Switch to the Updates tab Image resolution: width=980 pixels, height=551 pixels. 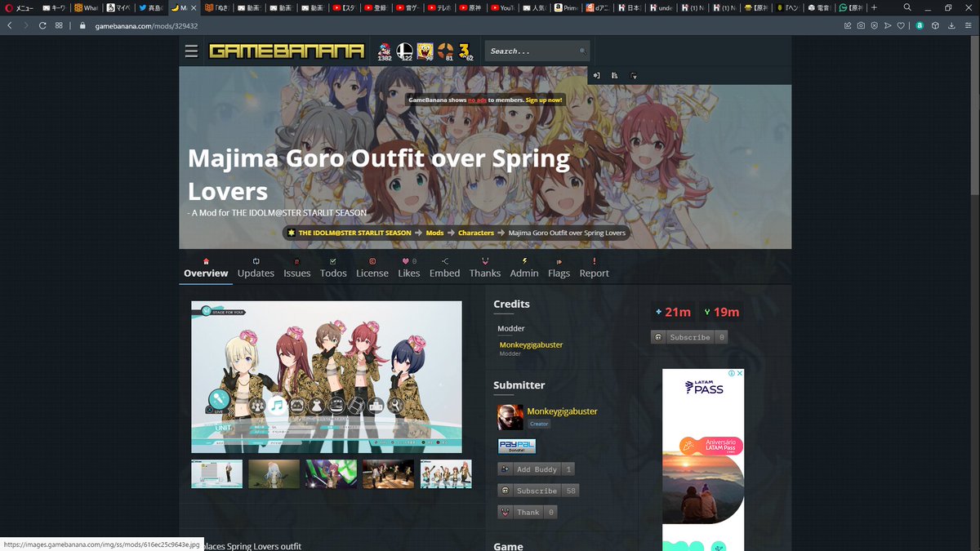pyautogui.click(x=256, y=268)
